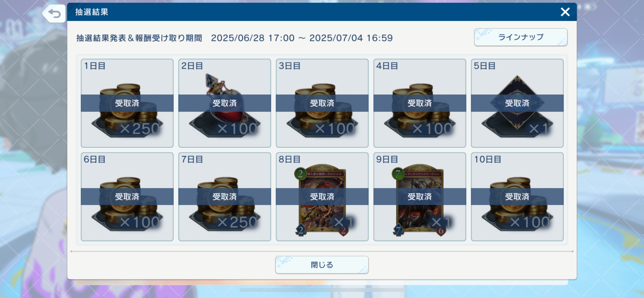Click the 受取済 banner on day 10

tap(517, 197)
